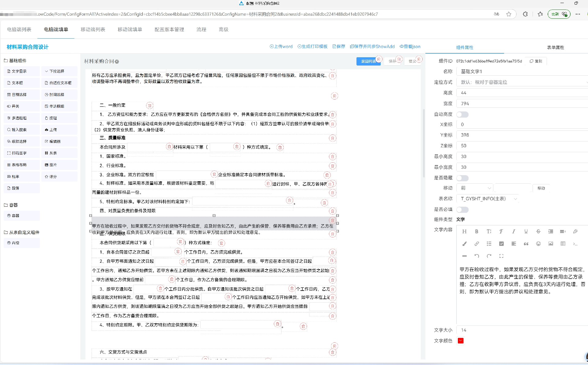This screenshot has width=588, height=365.
Task: Insert link using chain icon
Action: pos(477,244)
